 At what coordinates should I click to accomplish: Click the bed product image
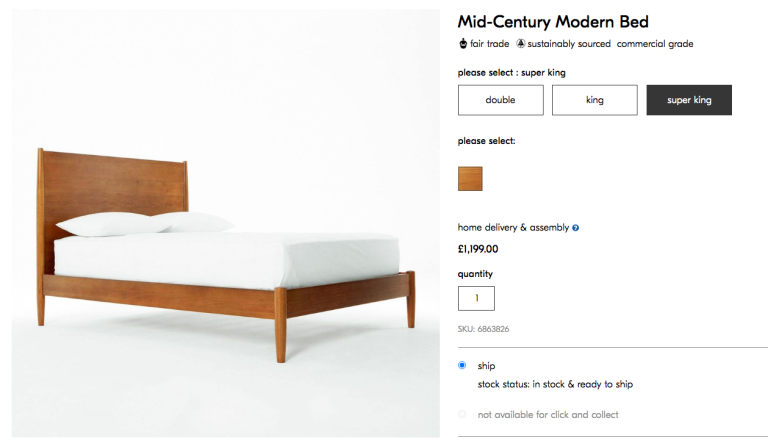[x=226, y=223]
